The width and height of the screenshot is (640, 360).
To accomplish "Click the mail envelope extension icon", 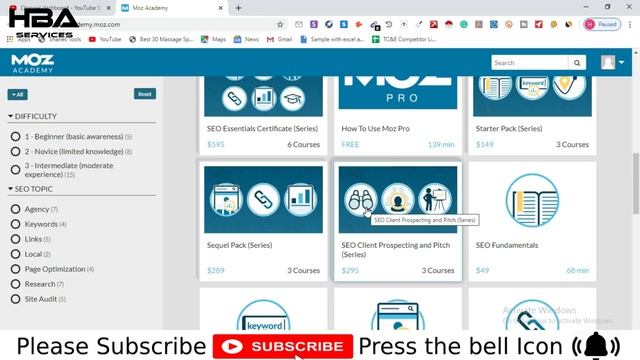I will [x=299, y=24].
